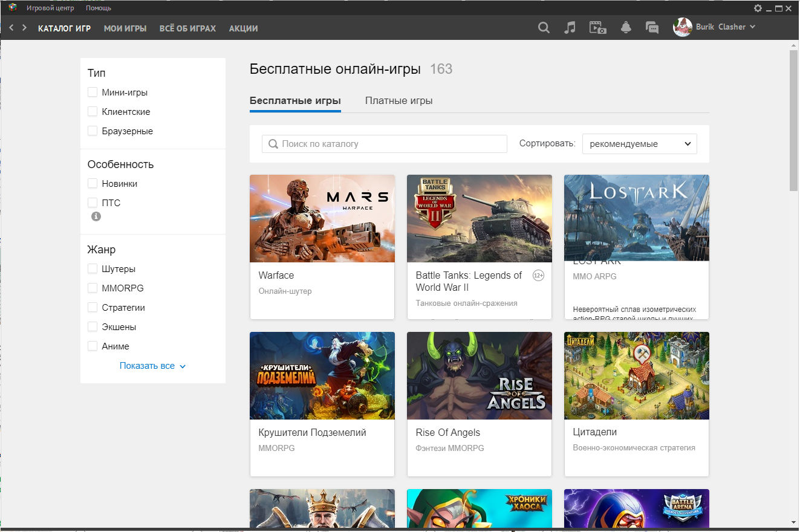
Task: Go forward with the right arrow
Action: pos(24,27)
